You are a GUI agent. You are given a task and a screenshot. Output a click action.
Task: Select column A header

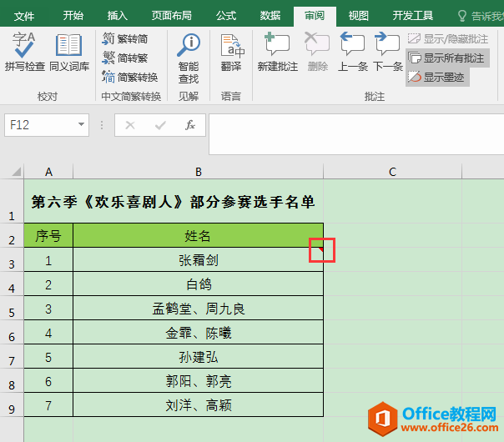pos(48,172)
